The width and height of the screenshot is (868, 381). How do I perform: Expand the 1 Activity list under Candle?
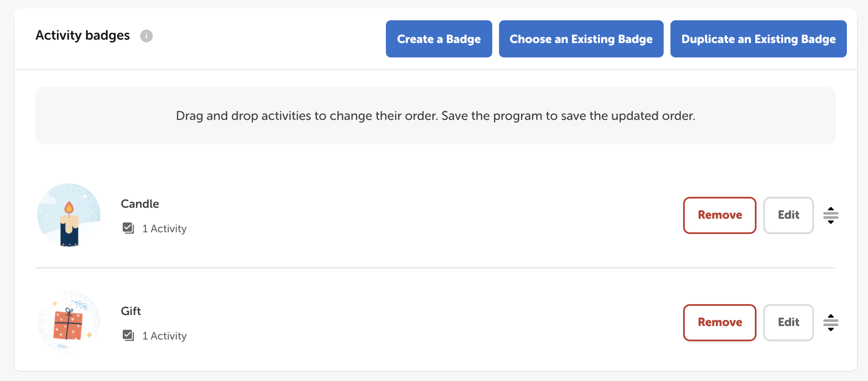[164, 229]
